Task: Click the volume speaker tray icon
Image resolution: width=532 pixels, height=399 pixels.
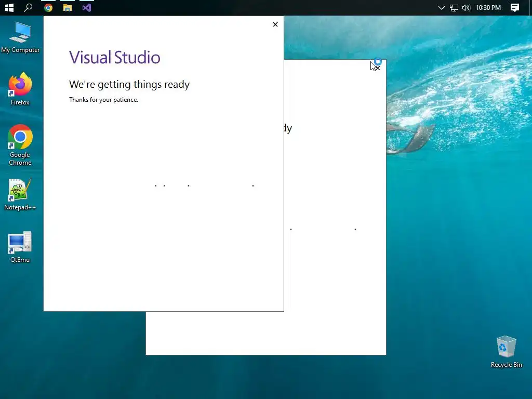Action: click(466, 8)
